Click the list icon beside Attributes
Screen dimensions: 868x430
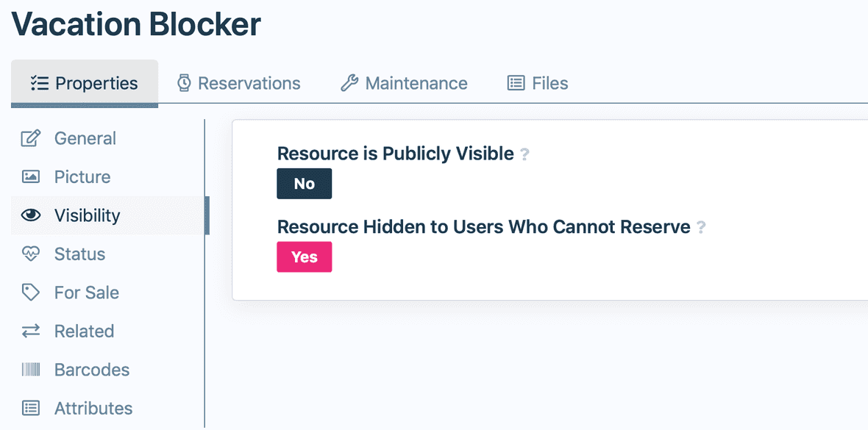click(31, 408)
